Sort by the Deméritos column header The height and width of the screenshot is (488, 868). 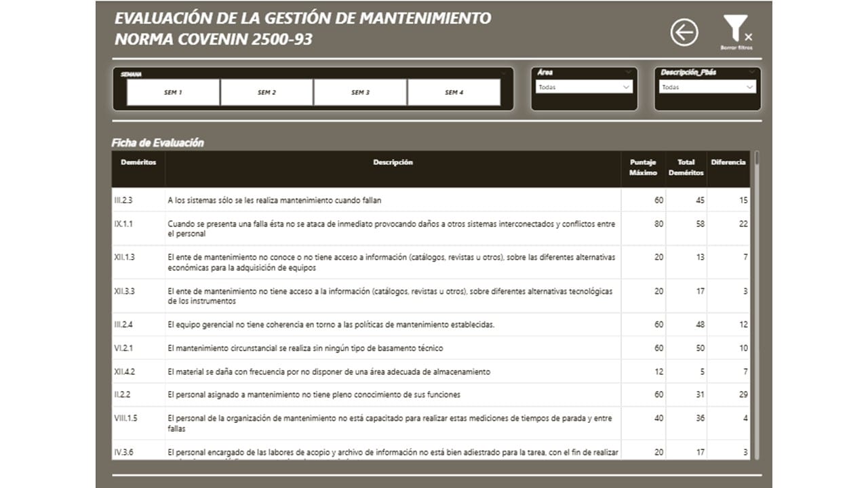[x=138, y=163]
